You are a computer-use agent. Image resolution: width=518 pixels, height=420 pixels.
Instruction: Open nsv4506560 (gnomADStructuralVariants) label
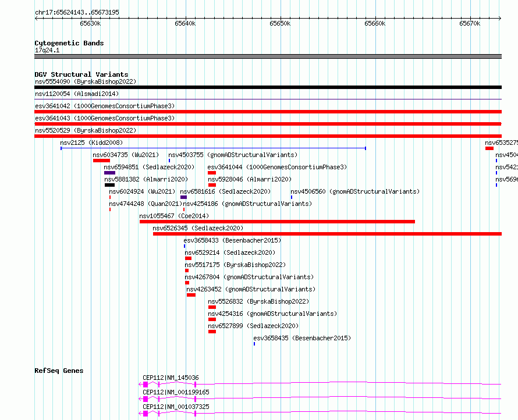coord(355,191)
